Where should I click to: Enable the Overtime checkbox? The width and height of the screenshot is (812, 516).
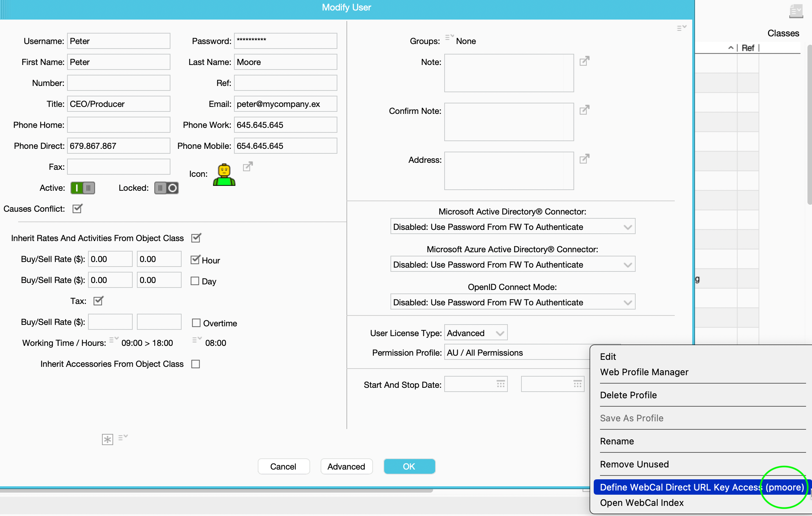click(196, 323)
